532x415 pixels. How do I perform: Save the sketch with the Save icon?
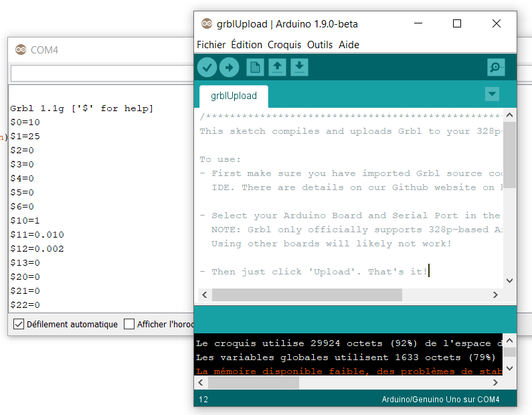point(299,67)
